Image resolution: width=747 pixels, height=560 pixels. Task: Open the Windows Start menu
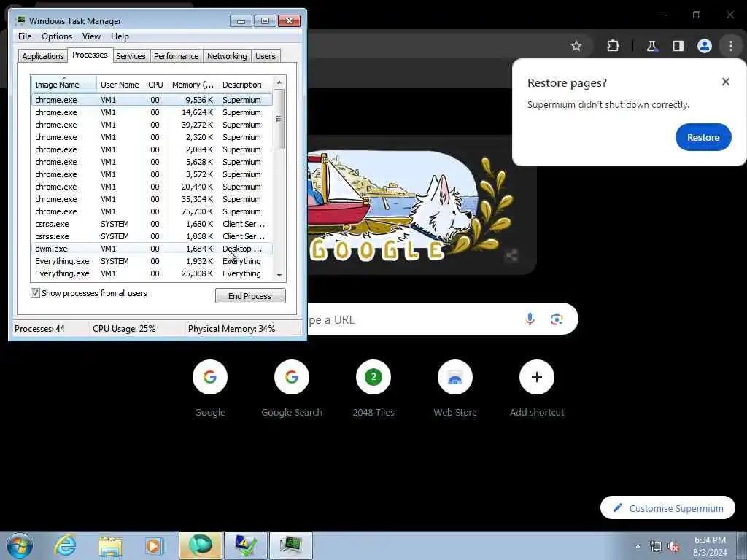(20, 545)
